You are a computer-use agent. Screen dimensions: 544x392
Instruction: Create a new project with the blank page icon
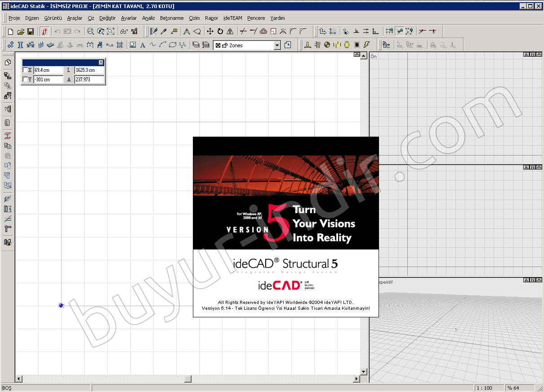(x=11, y=31)
